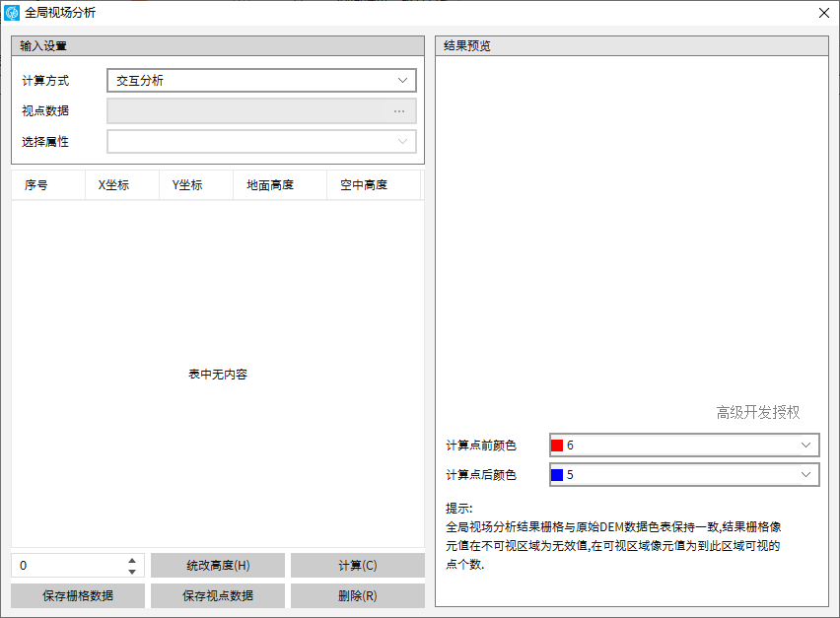Run the analysis with the 计算(C) button
The height and width of the screenshot is (618, 840).
357,566
